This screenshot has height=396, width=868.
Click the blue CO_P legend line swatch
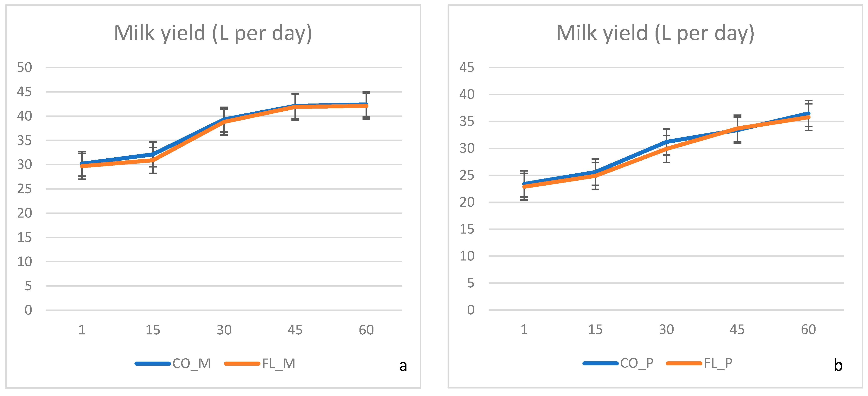[600, 363]
